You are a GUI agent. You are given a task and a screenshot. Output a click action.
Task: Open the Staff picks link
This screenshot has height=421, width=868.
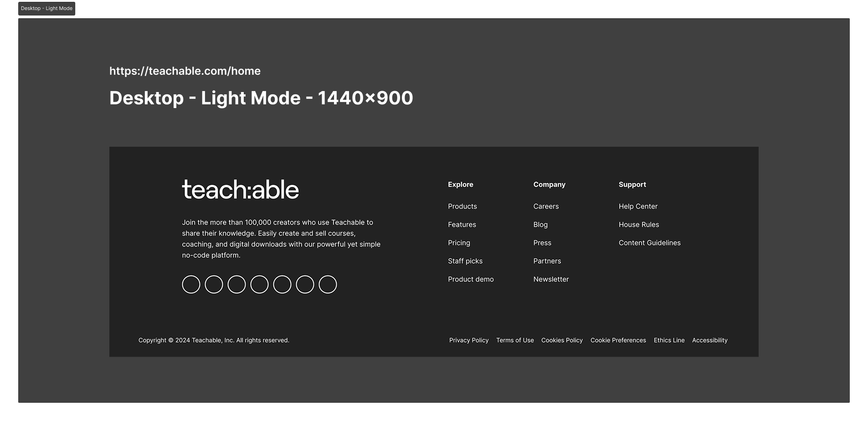465,261
